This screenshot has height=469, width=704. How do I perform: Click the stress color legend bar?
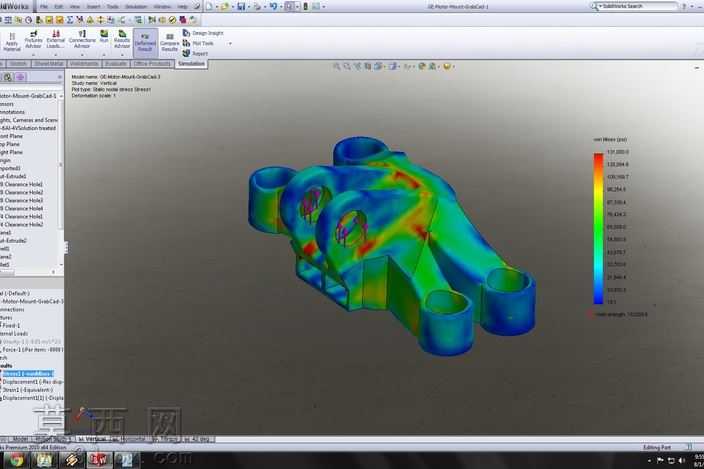click(x=598, y=228)
